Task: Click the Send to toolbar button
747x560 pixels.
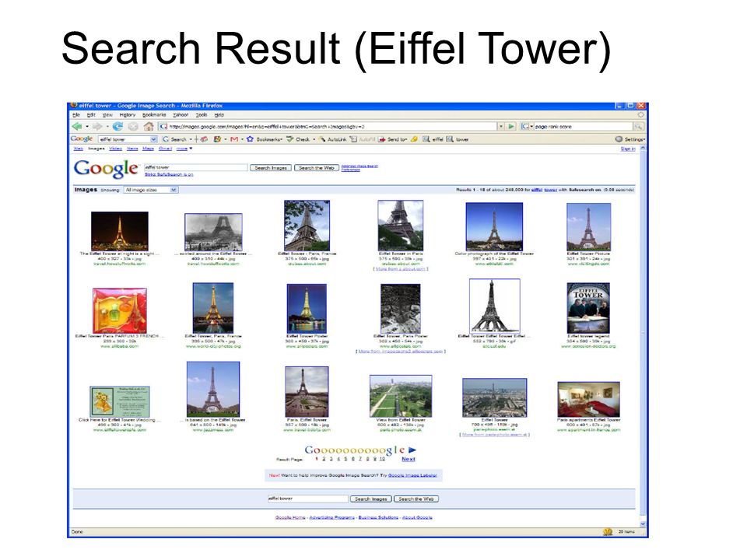Action: point(392,139)
